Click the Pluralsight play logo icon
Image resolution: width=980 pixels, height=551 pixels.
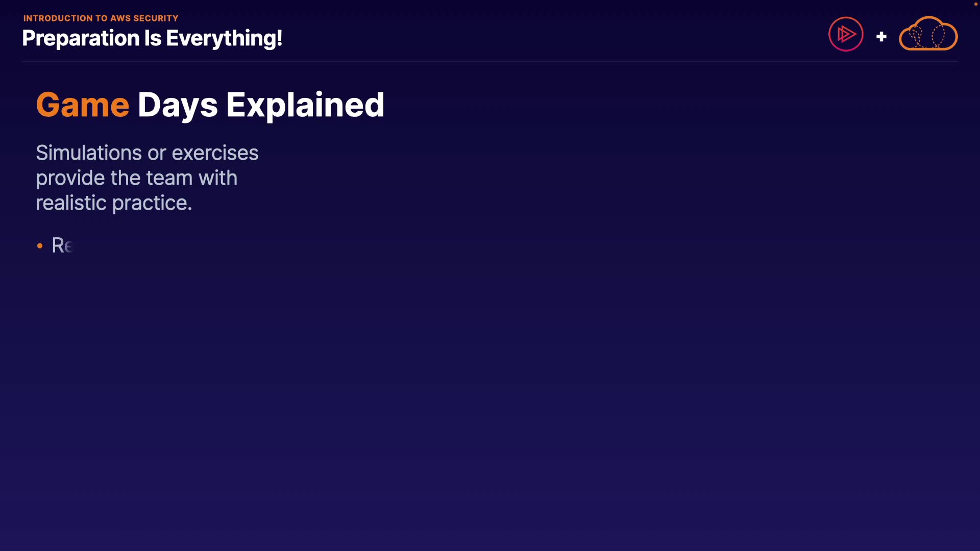[846, 34]
